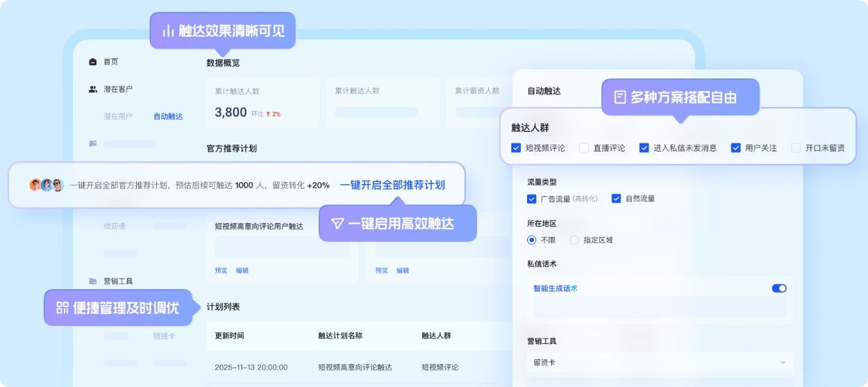The width and height of the screenshot is (868, 387).
Task: Click the 触达计划名称 column header
Action: pos(340,336)
